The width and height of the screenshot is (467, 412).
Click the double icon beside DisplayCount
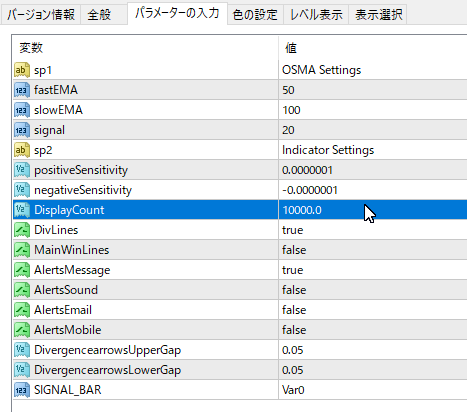(x=22, y=210)
